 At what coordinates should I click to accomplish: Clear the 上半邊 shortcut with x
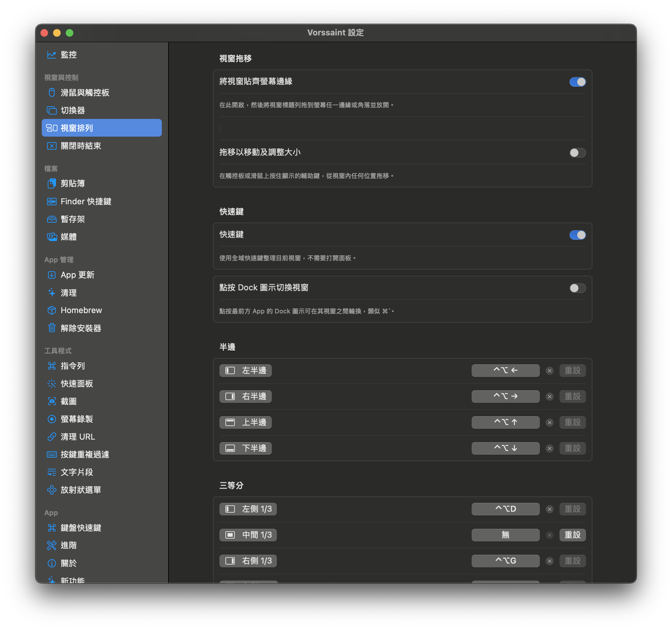550,423
